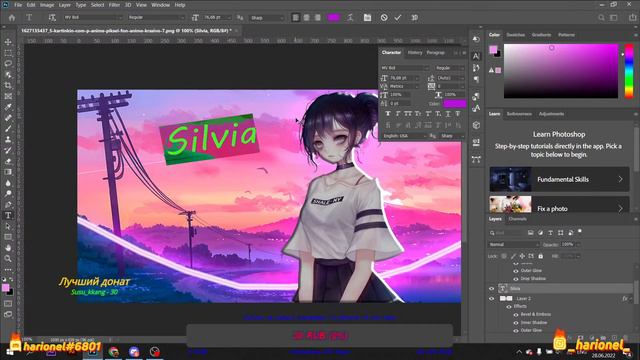This screenshot has height=360, width=640.
Task: Open the Filter menu
Action: (114, 5)
